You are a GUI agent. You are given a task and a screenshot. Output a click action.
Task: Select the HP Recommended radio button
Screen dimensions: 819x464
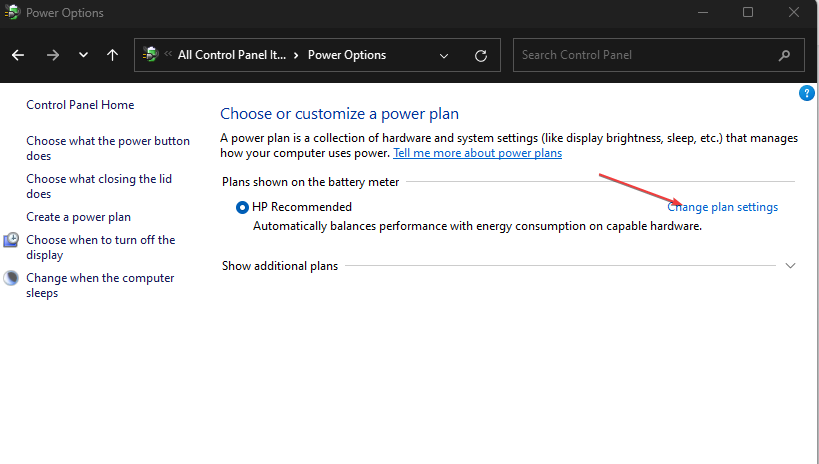coord(242,207)
